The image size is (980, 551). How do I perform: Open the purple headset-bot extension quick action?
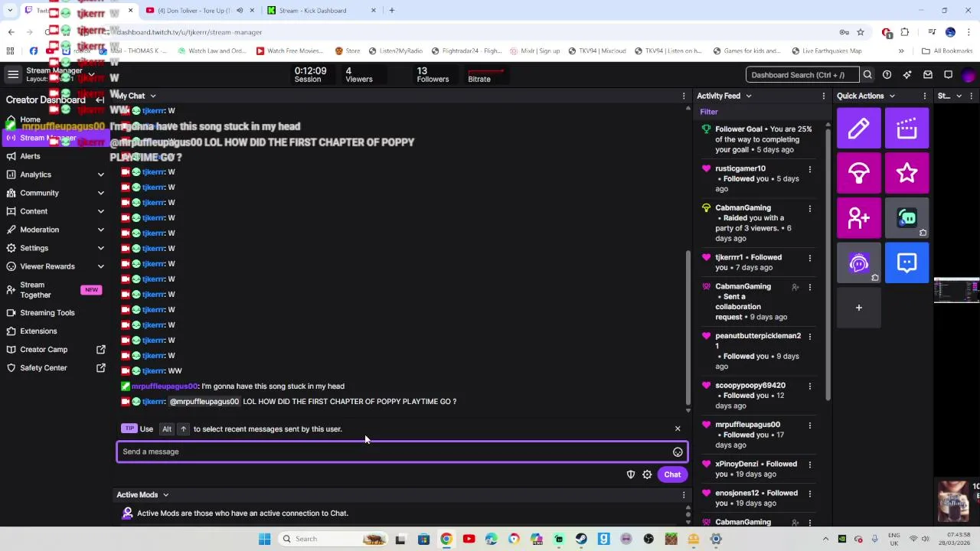(858, 262)
